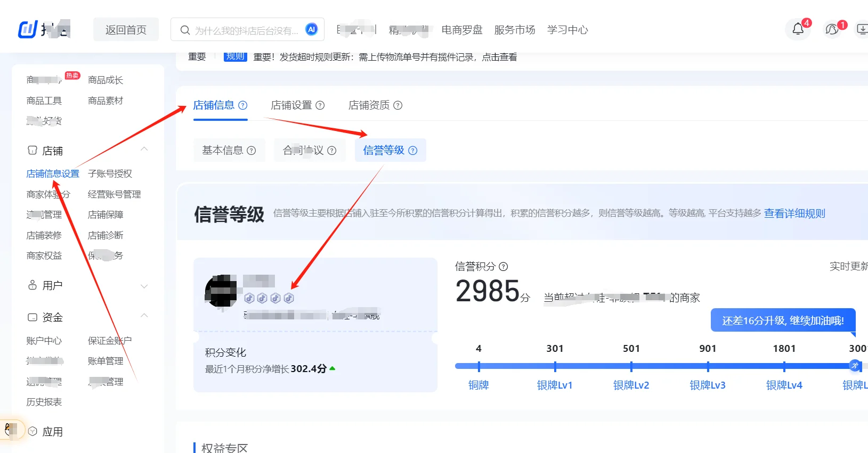Click the 返回首页 button
Viewport: 868px width, 453px height.
[126, 30]
